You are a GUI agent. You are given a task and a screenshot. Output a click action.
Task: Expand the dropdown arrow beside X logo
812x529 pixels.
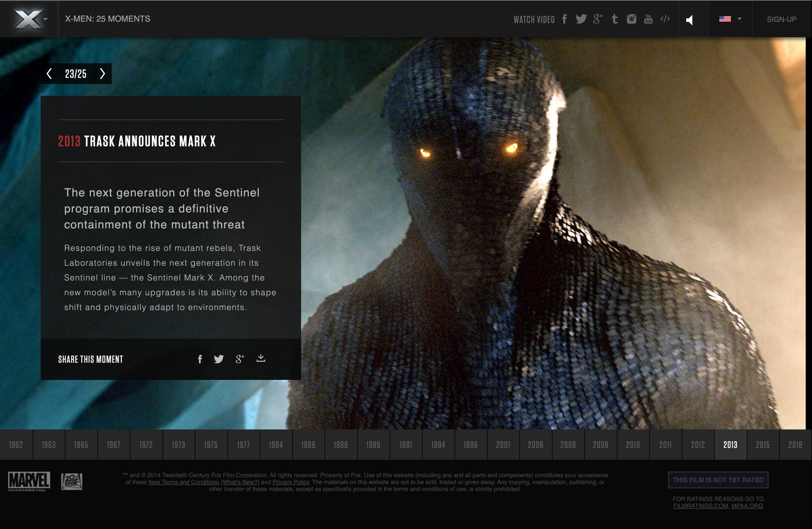click(45, 19)
